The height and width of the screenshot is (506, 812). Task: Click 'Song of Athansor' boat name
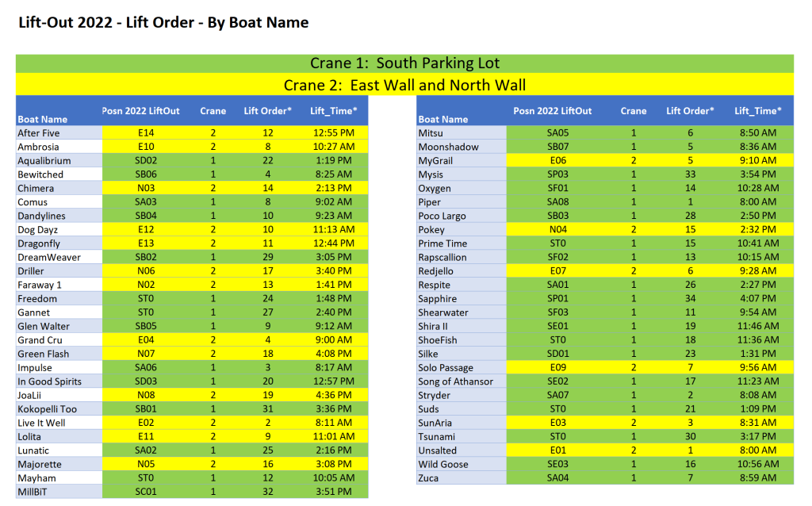(x=456, y=381)
